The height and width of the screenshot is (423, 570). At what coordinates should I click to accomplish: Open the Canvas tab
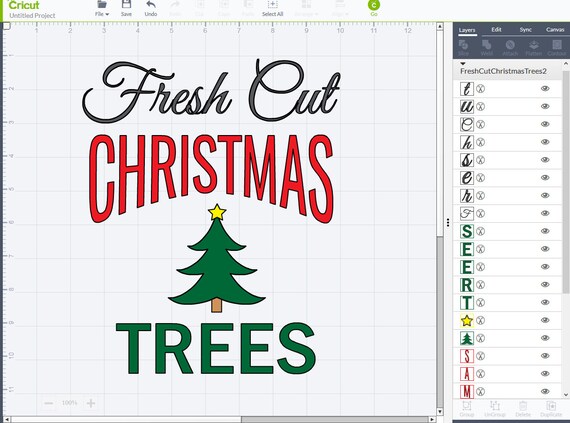(555, 30)
